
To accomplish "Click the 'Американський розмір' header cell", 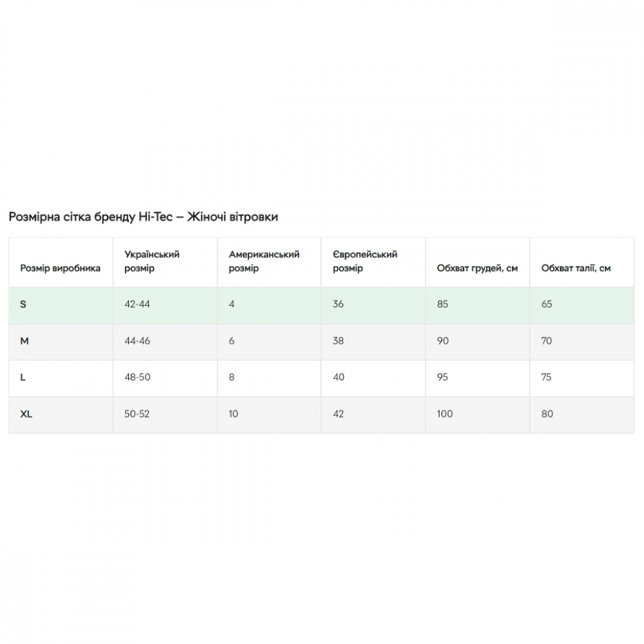I will 264,261.
